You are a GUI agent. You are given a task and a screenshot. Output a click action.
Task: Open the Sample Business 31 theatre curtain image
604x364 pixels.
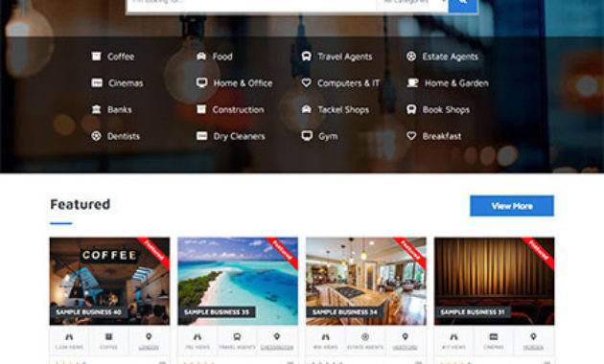point(494,281)
